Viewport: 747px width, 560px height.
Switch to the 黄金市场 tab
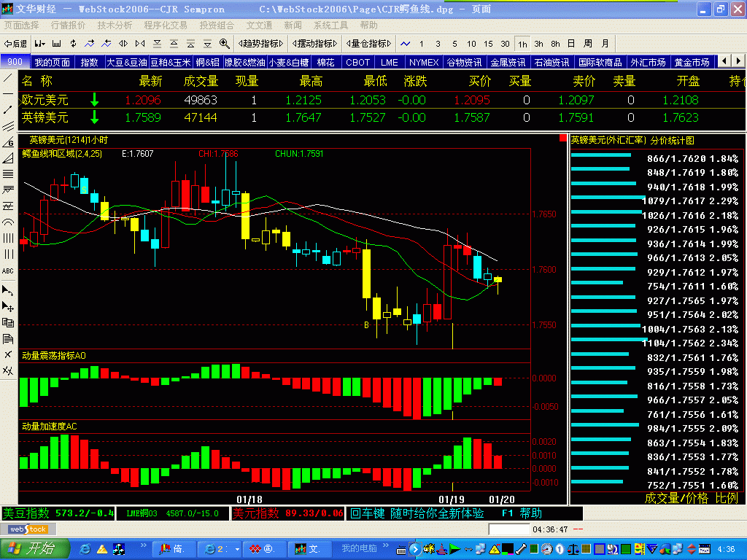tap(692, 63)
